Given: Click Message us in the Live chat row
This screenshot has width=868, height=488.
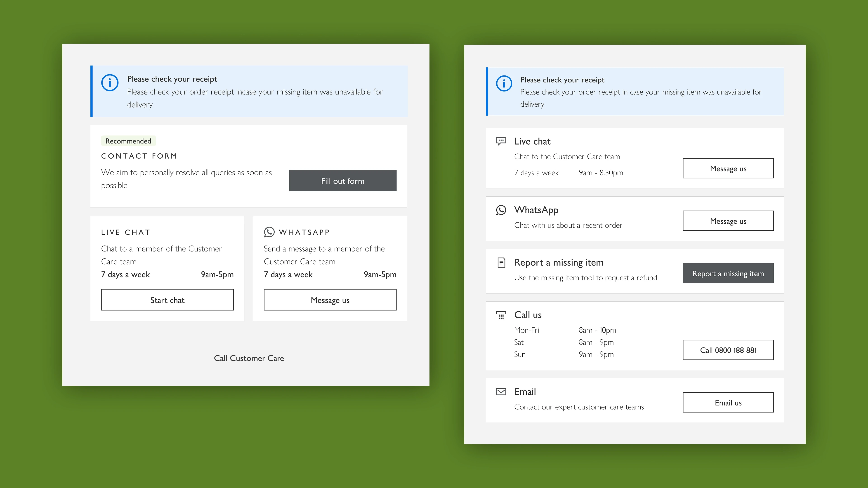Looking at the screenshot, I should tap(728, 168).
